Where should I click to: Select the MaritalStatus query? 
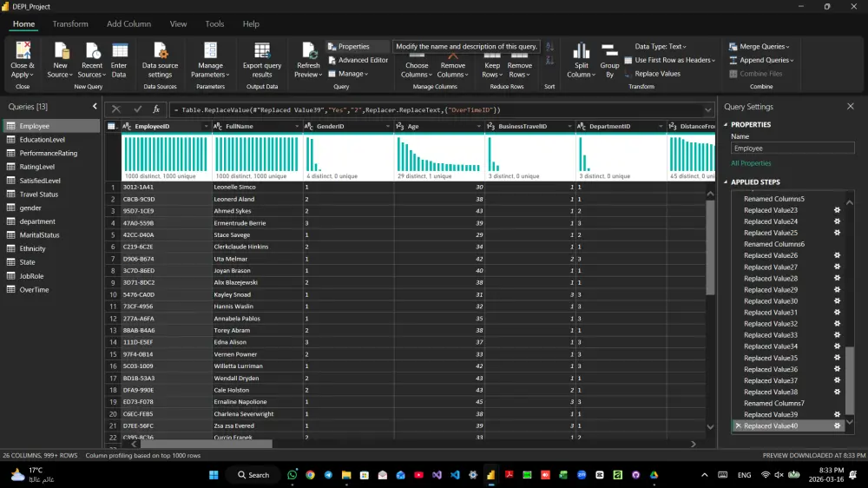[x=51, y=234]
